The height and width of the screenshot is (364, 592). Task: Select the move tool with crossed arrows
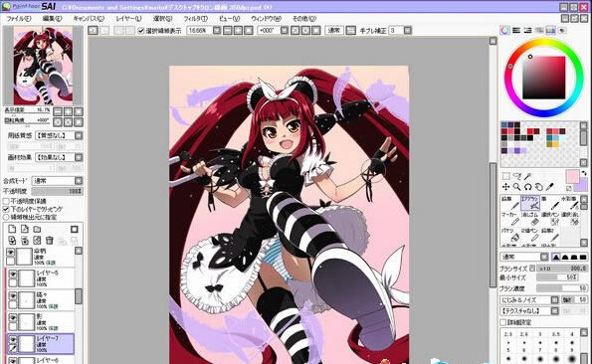(505, 187)
